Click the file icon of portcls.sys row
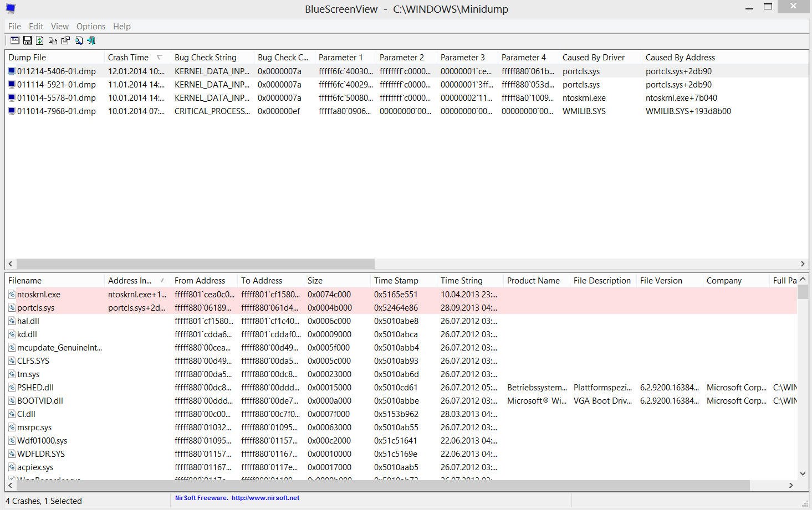The width and height of the screenshot is (812, 510). click(12, 307)
